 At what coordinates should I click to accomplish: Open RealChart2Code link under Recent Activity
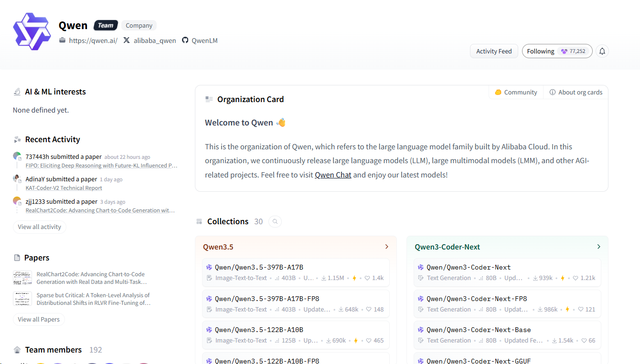coord(100,210)
